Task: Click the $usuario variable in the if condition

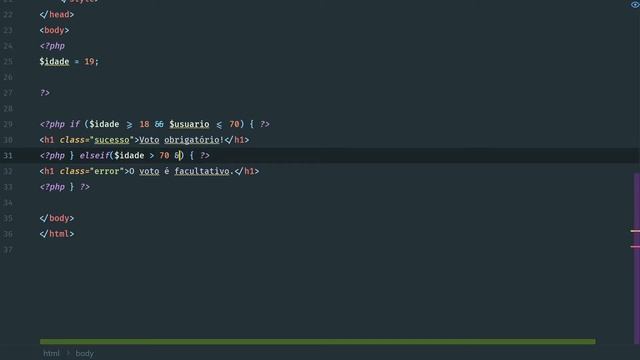Action: [x=189, y=124]
